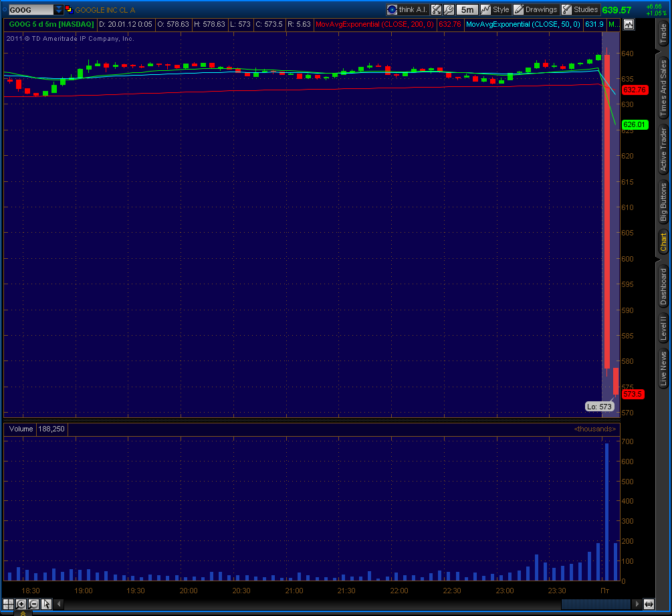Click the red MovAvgExponential (CLOSE, 200, 0) label
This screenshot has height=616, width=672.
374,25
